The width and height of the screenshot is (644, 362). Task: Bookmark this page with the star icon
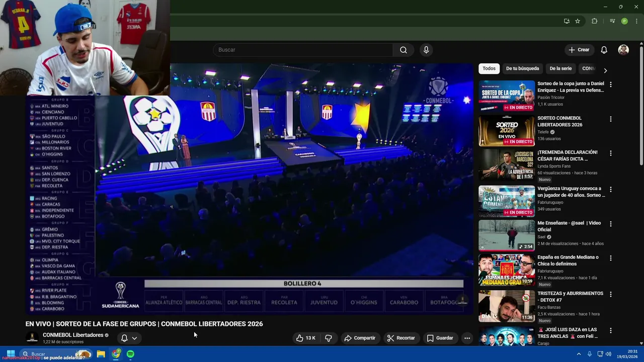click(578, 21)
